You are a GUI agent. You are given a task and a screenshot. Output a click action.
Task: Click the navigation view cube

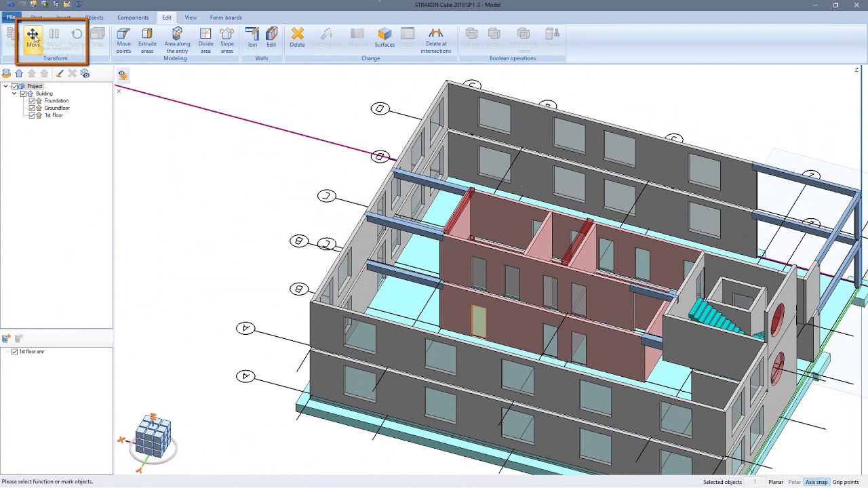pyautogui.click(x=153, y=438)
